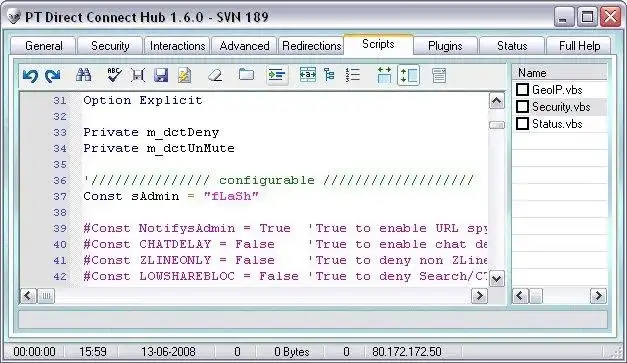Viewport: 627px width, 363px height.
Task: Select the Security.vbs file name
Action: [x=561, y=107]
